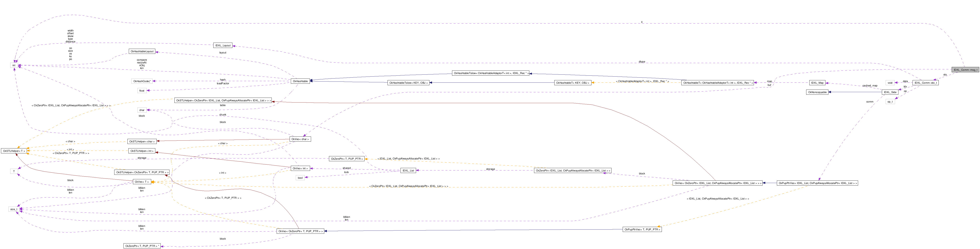This screenshot has height=249, width=980.
Task: Open the CkVec< T > node
Action: pos(142,182)
